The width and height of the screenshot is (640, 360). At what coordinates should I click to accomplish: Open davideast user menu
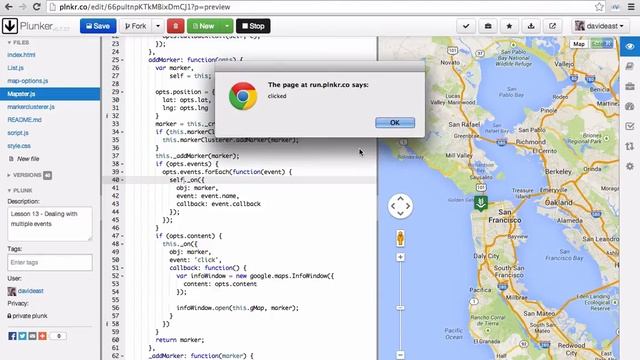599,26
